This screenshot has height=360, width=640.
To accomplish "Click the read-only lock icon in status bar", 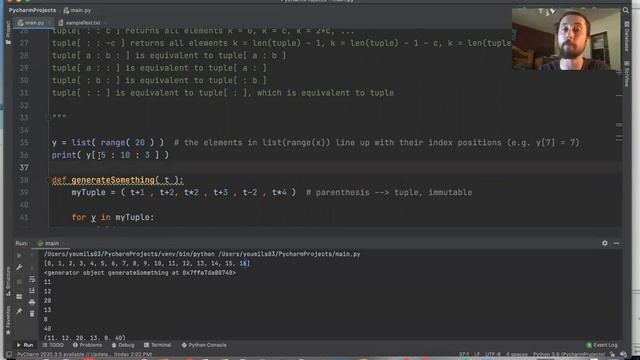I will click(612, 354).
